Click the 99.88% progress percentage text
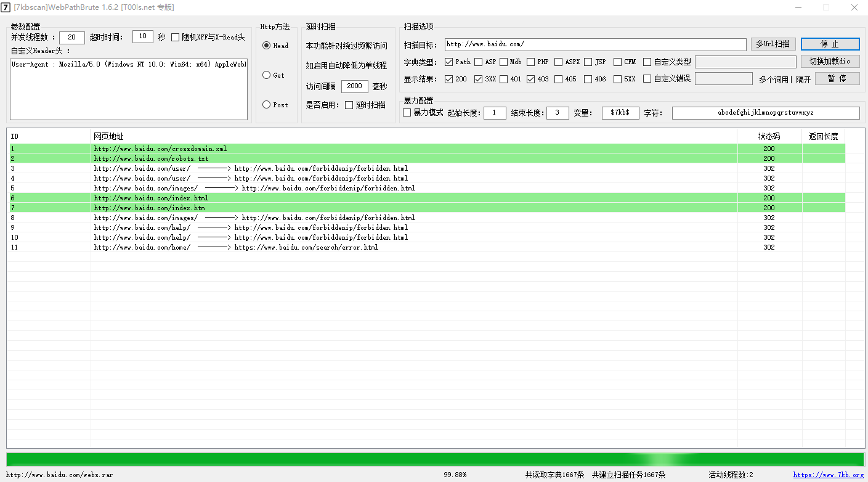Image resolution: width=868 pixels, height=482 pixels. pos(455,475)
